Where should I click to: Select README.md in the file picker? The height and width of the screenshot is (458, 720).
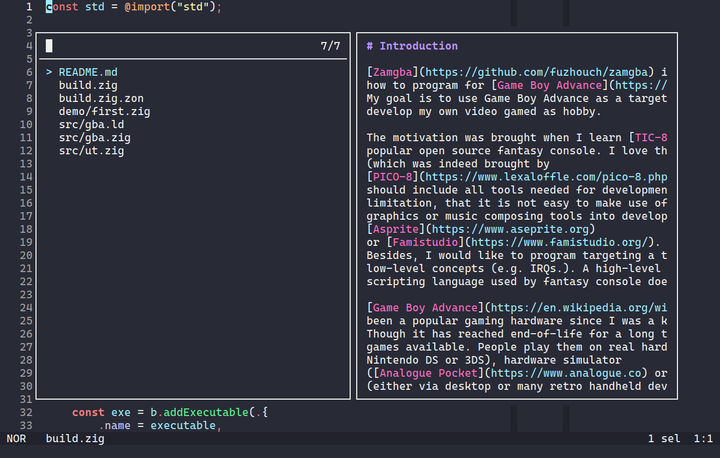coord(88,72)
